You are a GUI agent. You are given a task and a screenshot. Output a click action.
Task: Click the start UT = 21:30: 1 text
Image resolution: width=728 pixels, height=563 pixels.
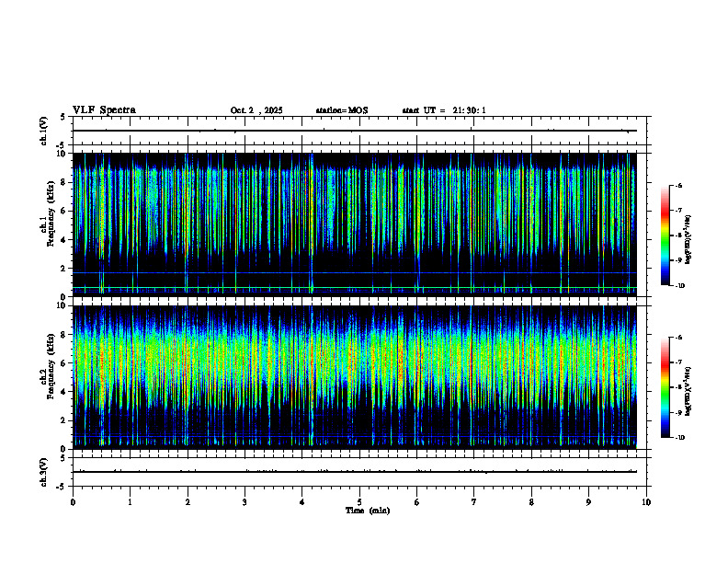[444, 110]
